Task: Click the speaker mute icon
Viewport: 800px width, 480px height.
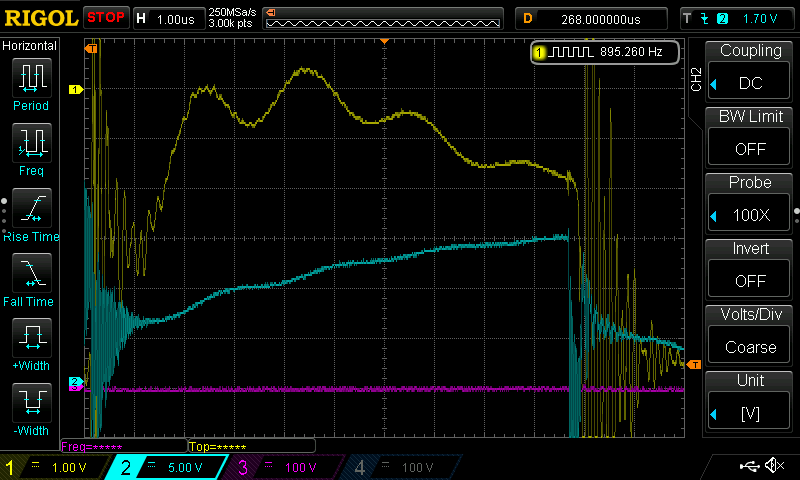Action: [774, 466]
